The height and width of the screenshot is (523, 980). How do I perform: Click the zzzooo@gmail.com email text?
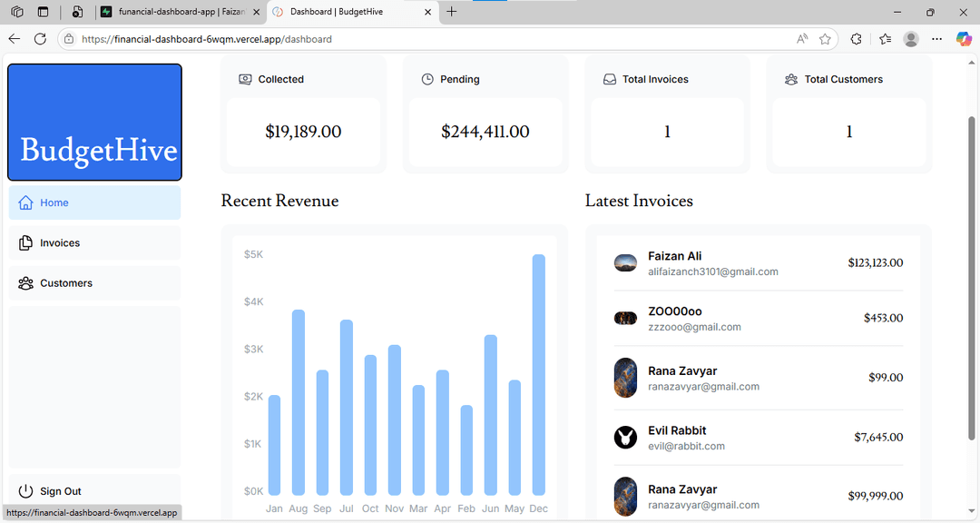pos(694,327)
